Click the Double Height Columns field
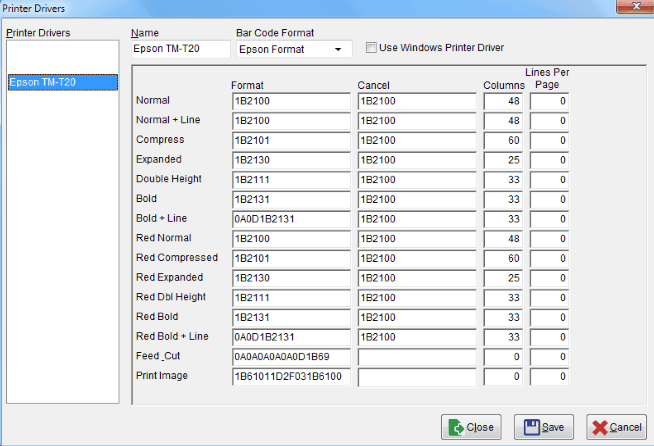The image size is (654, 446). pos(503,180)
